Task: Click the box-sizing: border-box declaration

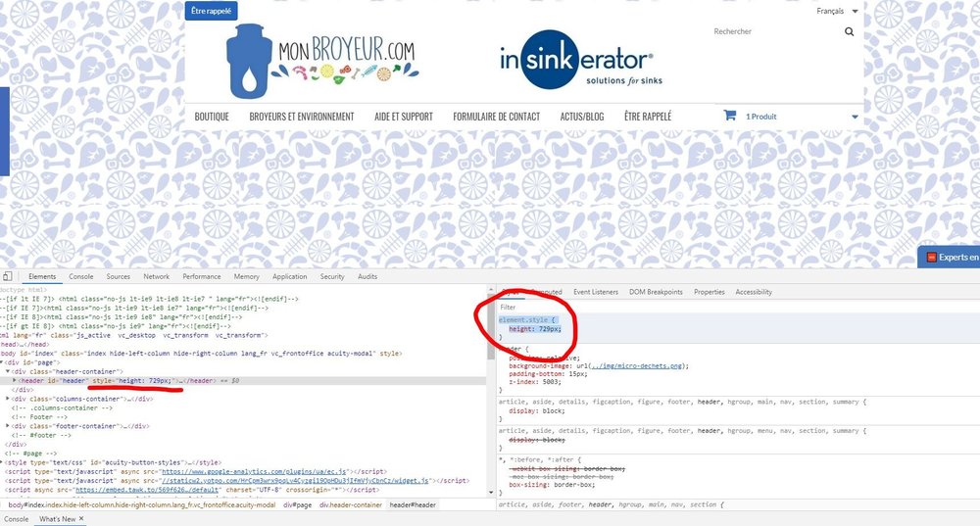Action: (552, 484)
